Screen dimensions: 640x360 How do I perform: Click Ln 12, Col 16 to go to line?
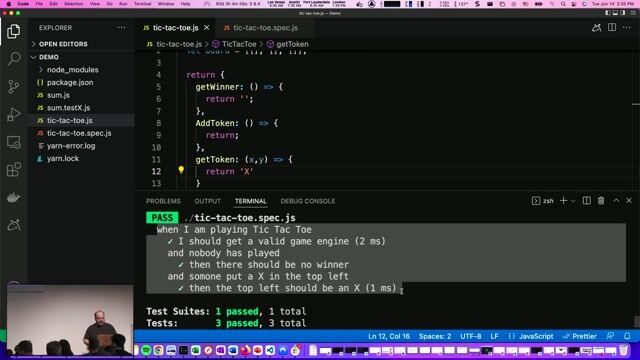[389, 336]
